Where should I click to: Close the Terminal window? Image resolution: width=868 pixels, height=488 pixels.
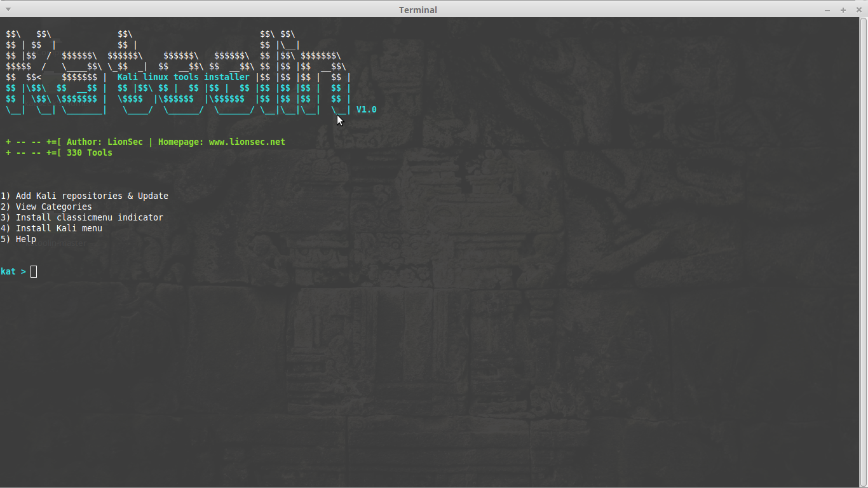[859, 10]
